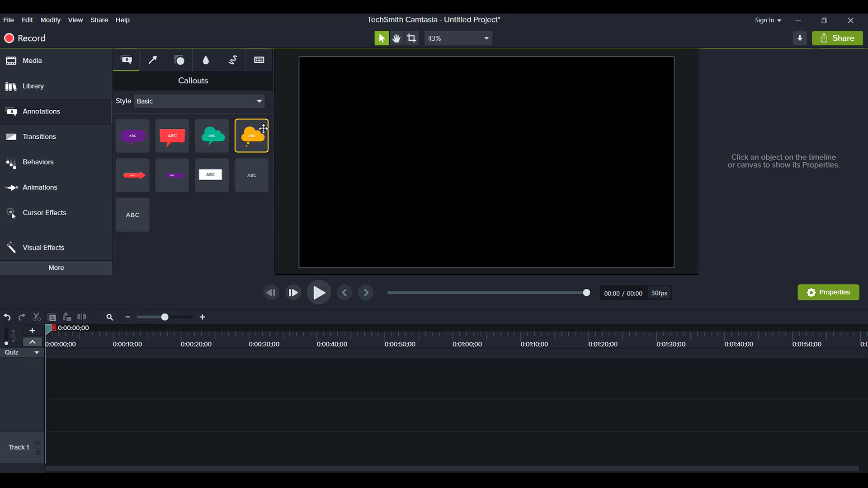Viewport: 868px width, 488px height.
Task: Select the Blur callout category
Action: point(206,60)
